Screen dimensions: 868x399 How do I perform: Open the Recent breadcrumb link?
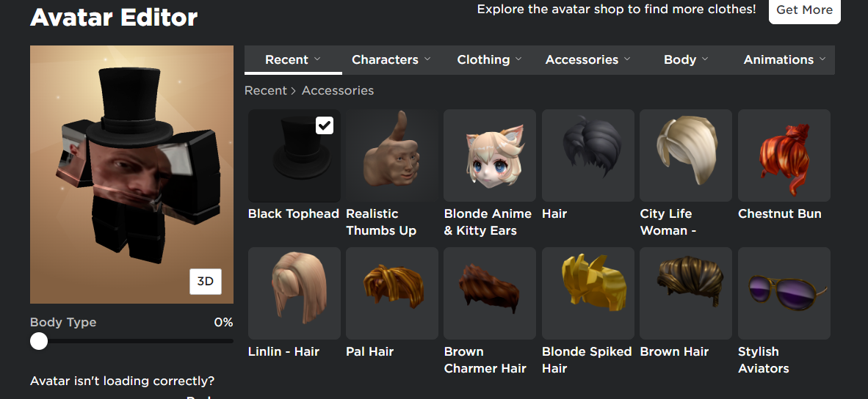tap(266, 91)
